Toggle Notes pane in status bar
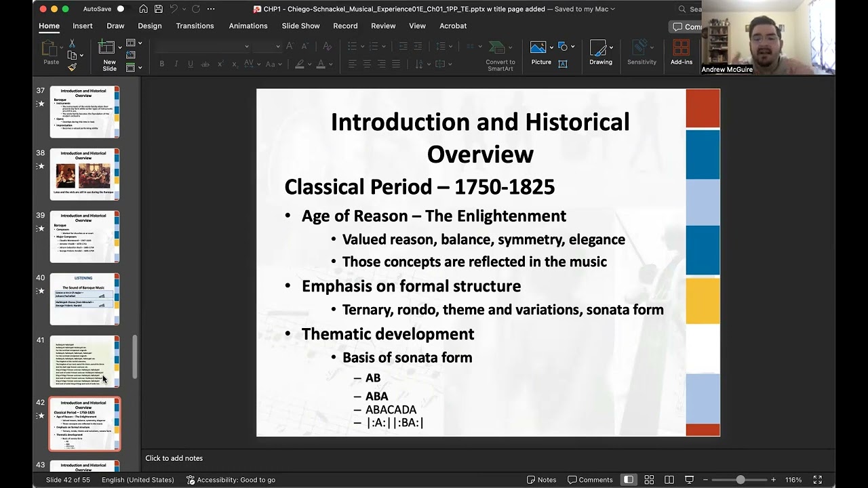Image resolution: width=868 pixels, height=488 pixels. click(x=541, y=479)
